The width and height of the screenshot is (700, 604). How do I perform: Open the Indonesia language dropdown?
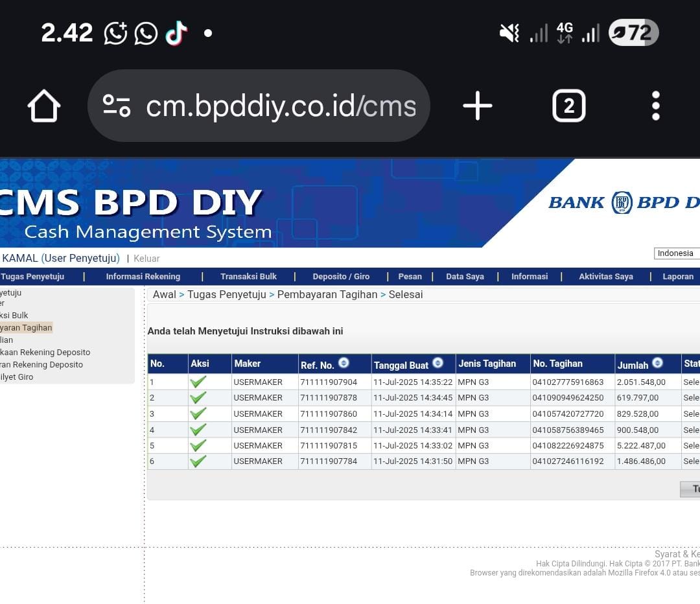coord(677,253)
